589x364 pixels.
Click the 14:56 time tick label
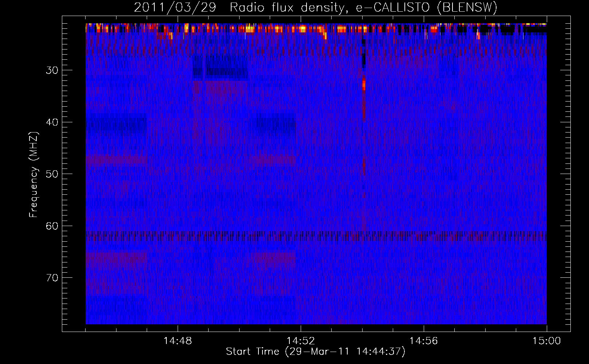(424, 341)
